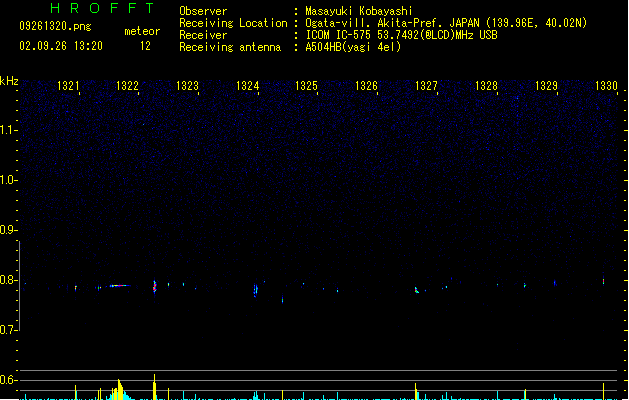The width and height of the screenshot is (629, 400).
Task: Click time marker 1327
Action: pos(426,86)
